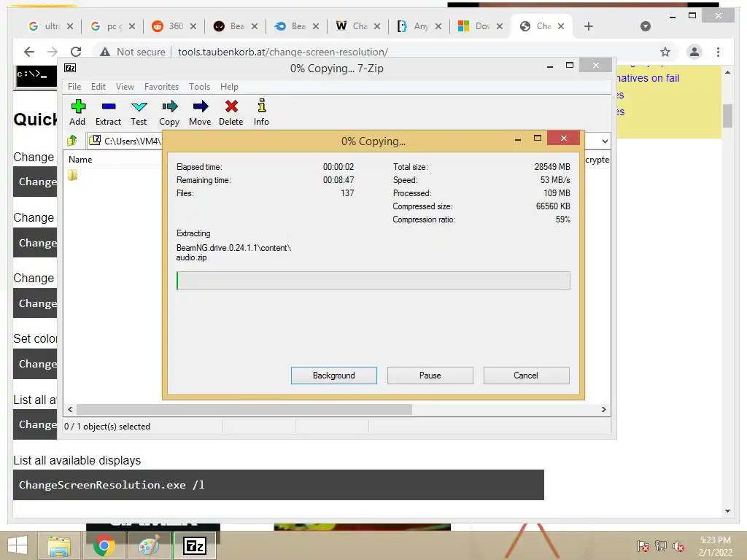Pause the copying operation
Viewport: 747px width, 560px height.
coord(430,376)
